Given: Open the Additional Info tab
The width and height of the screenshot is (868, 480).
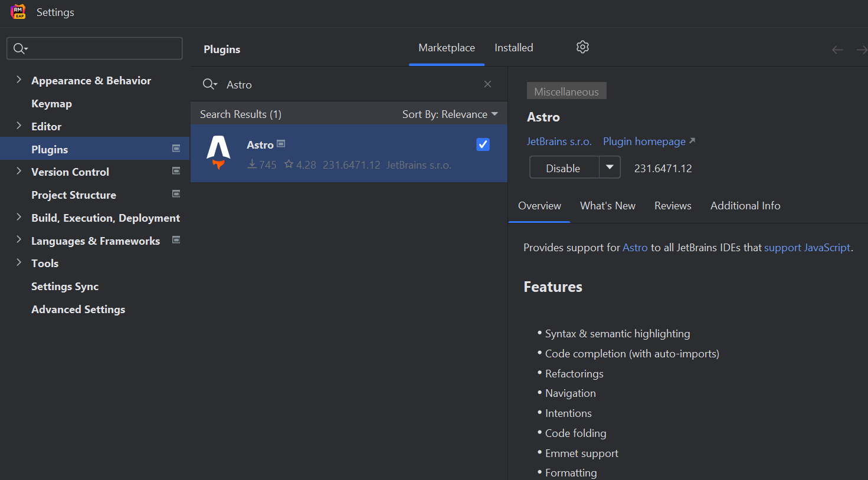Looking at the screenshot, I should [745, 206].
